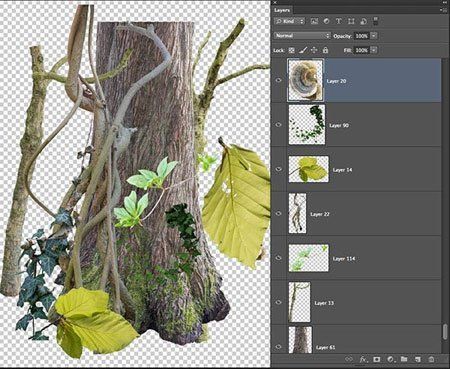Create new group folder icon
The height and width of the screenshot is (369, 450).
[x=404, y=359]
